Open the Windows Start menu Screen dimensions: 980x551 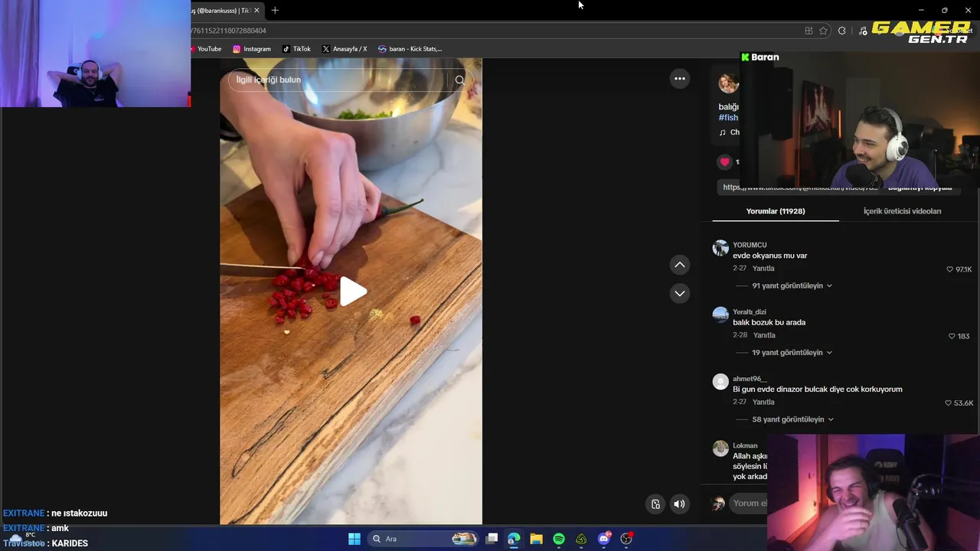354,539
